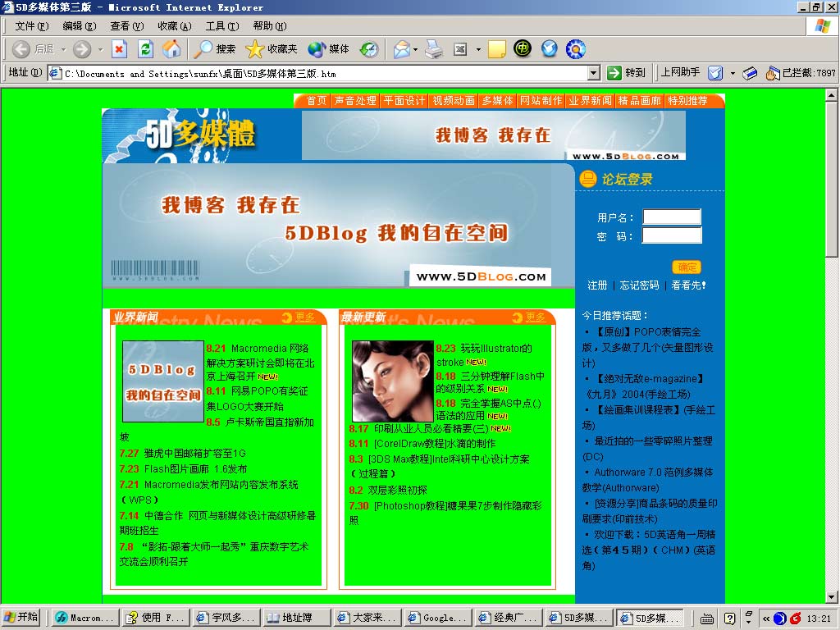Click the blue gear magnifier toolbar icon
Screen dimensions: 840x630
575,48
